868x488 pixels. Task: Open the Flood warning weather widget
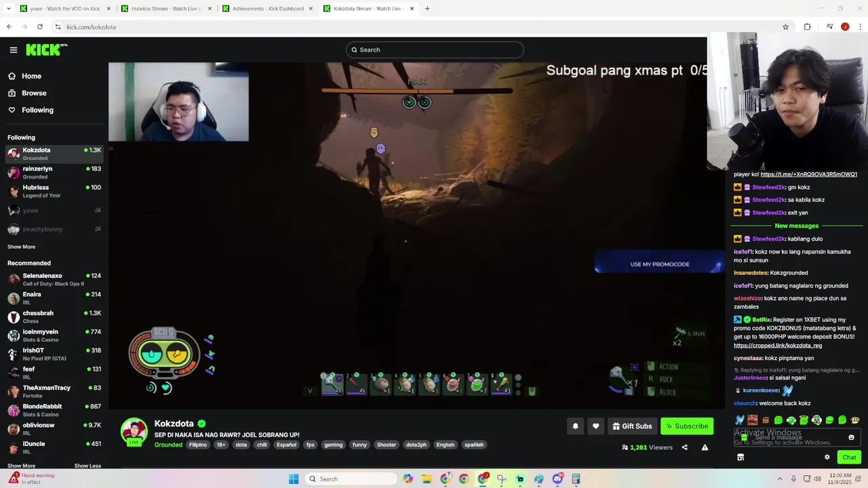point(31,479)
